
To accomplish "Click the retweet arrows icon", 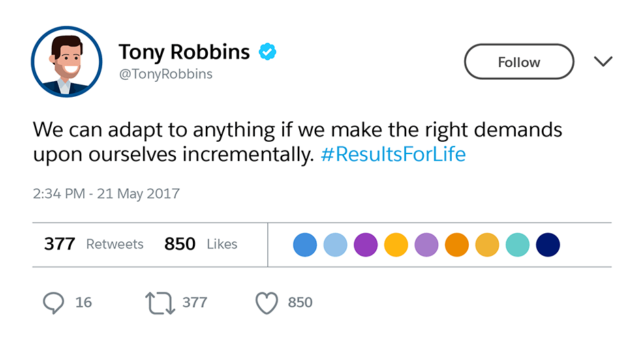I will point(159,303).
